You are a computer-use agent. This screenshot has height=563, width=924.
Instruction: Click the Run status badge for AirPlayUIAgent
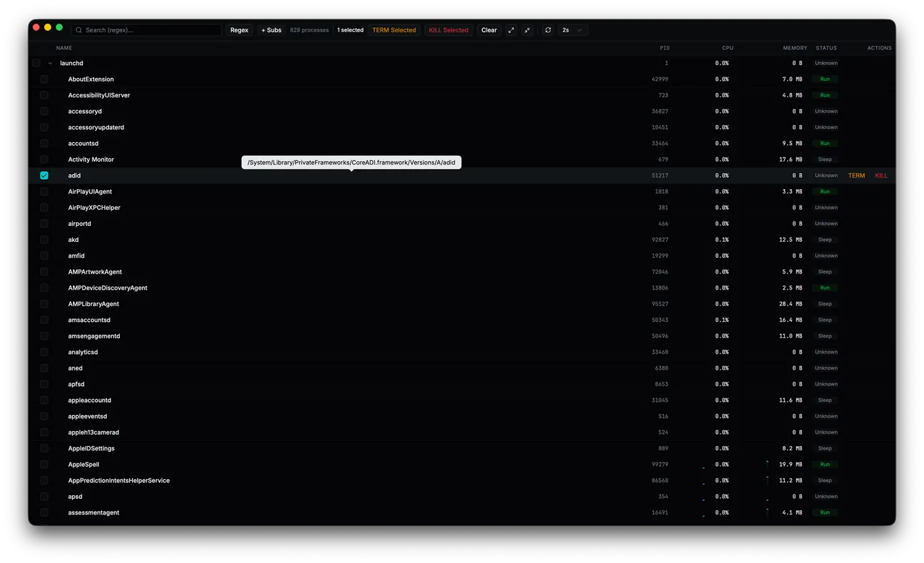pyautogui.click(x=824, y=192)
